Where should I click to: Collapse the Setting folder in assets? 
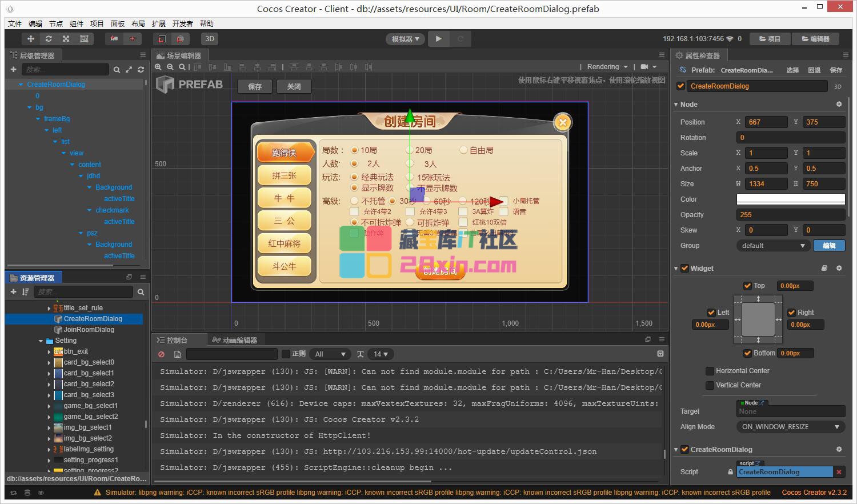pyautogui.click(x=41, y=341)
